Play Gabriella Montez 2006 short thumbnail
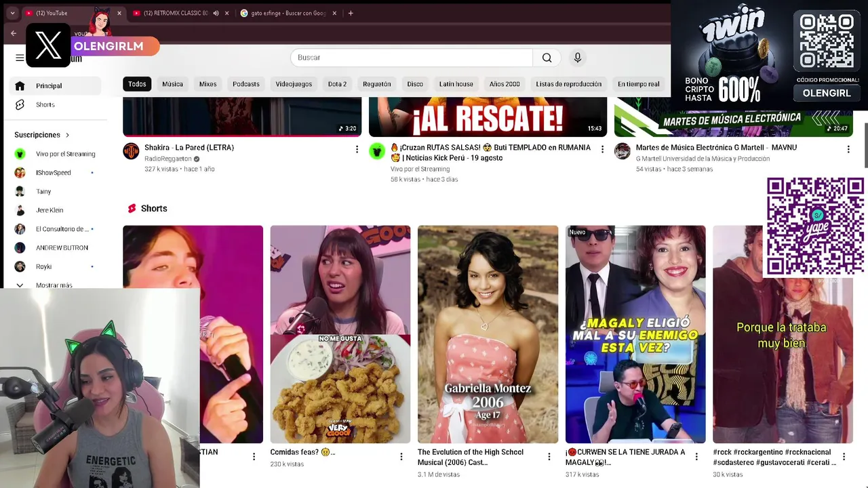The image size is (868, 488). click(x=488, y=334)
